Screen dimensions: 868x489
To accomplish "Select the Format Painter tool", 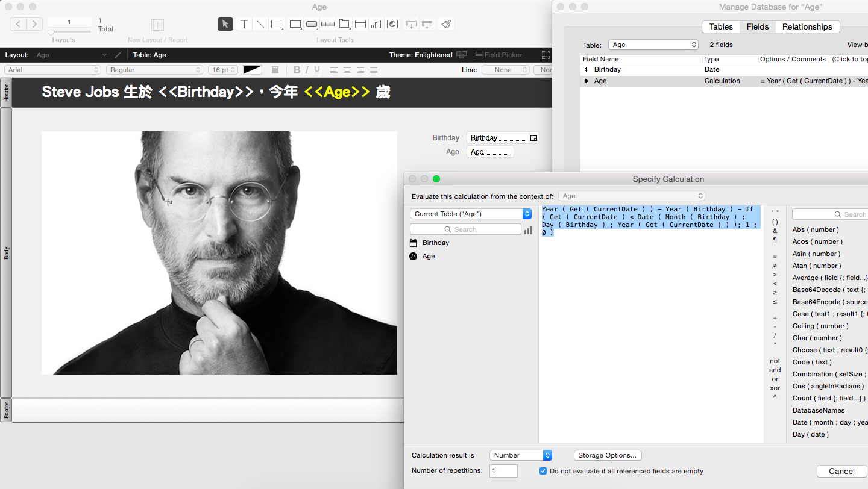I will (x=446, y=24).
